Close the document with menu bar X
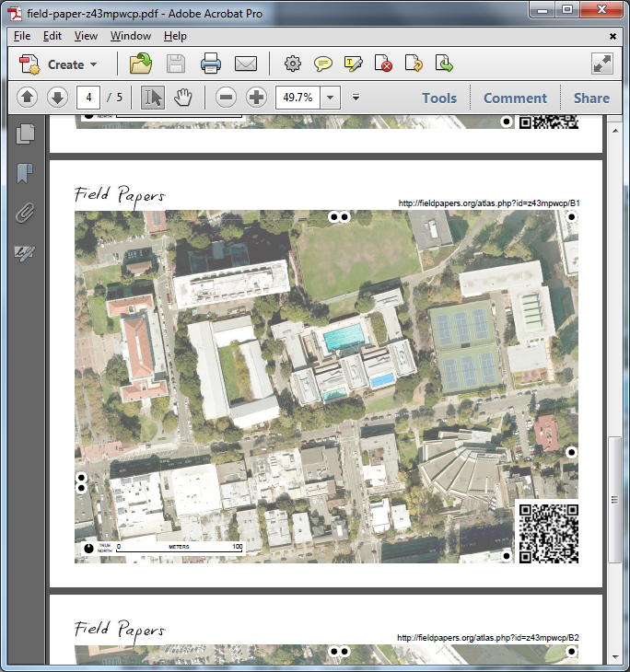 click(x=612, y=37)
